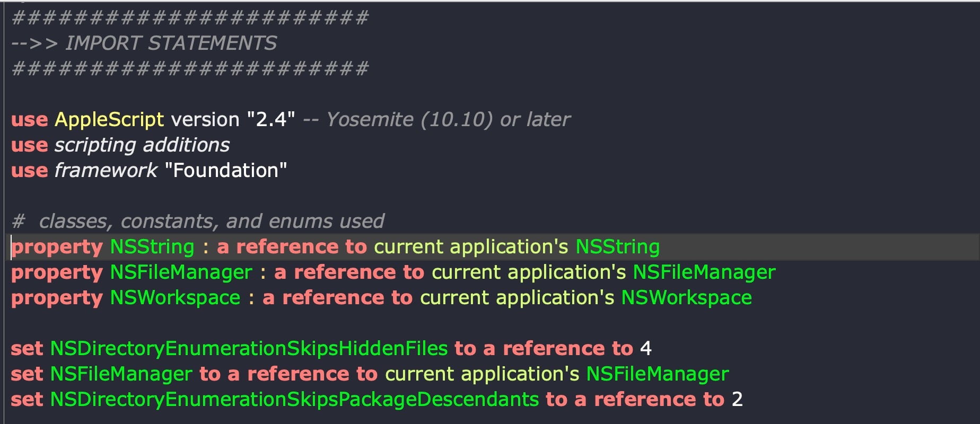Click the hash row below IMPORT STATEMENTS
The image size is (980, 424).
[190, 68]
